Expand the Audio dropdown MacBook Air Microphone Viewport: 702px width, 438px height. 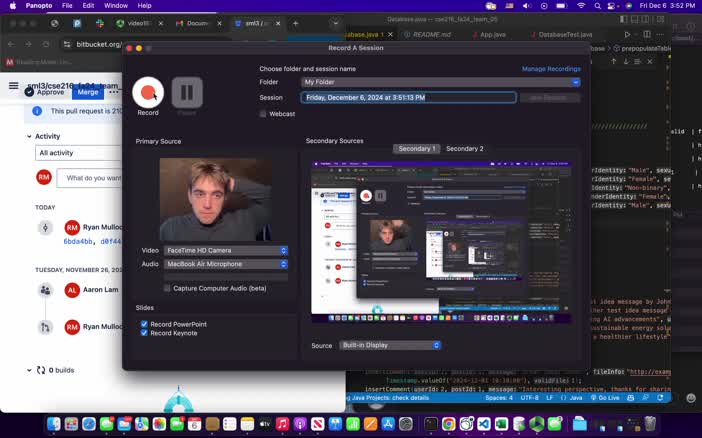[226, 264]
